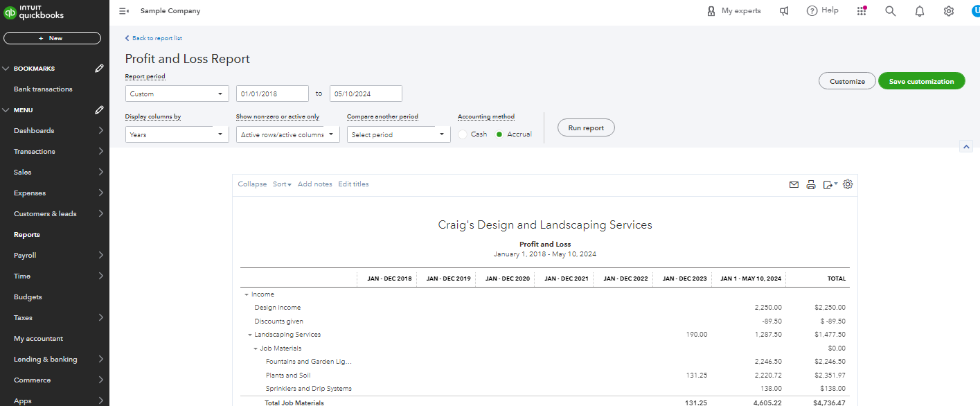Click Collapse in report toolbar

(252, 184)
